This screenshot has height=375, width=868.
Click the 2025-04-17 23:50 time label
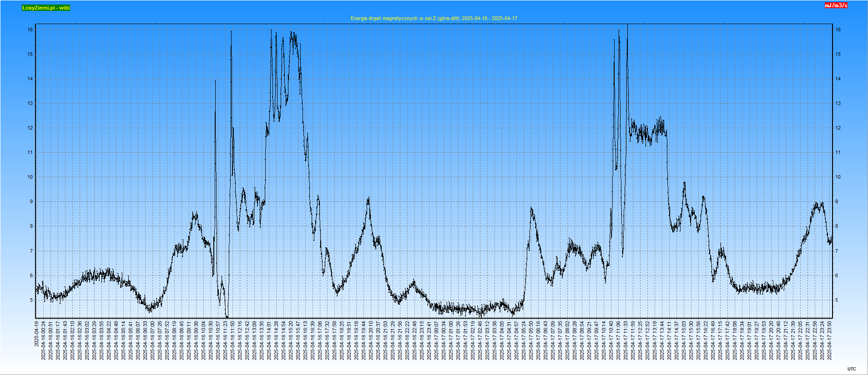click(830, 340)
